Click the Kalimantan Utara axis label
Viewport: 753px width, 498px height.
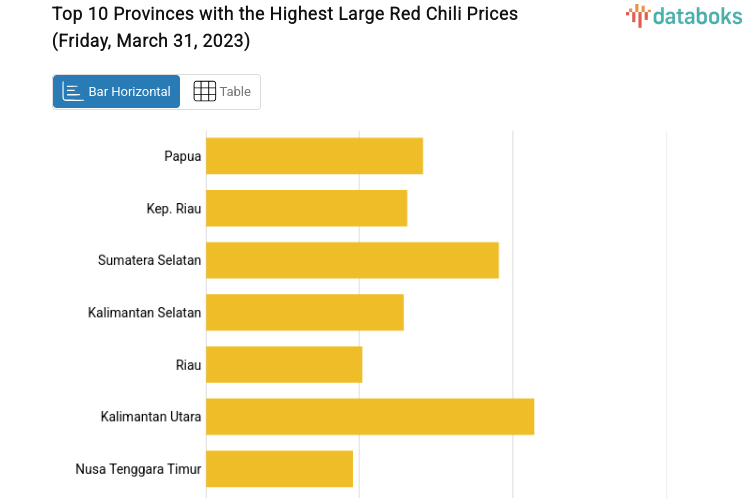pyautogui.click(x=151, y=416)
